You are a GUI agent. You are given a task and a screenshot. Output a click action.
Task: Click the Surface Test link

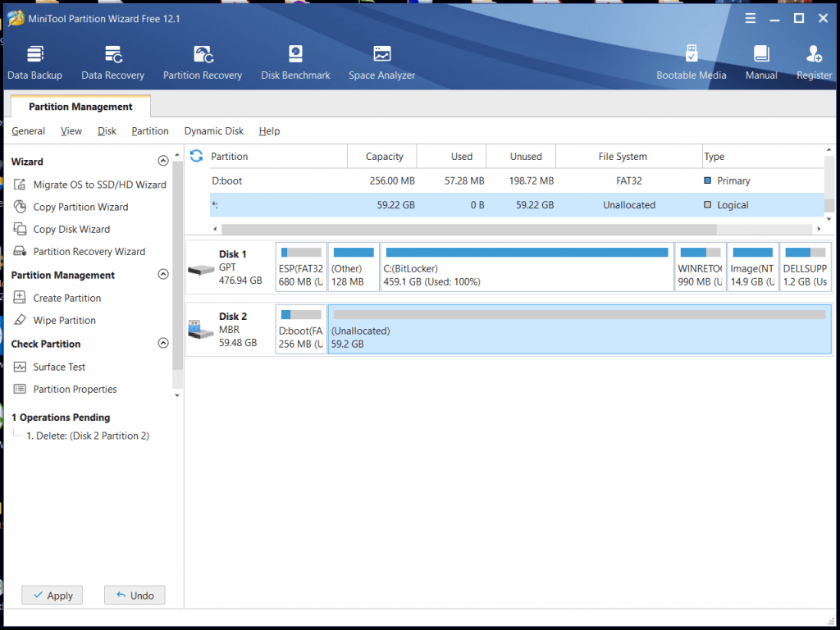pyautogui.click(x=59, y=367)
